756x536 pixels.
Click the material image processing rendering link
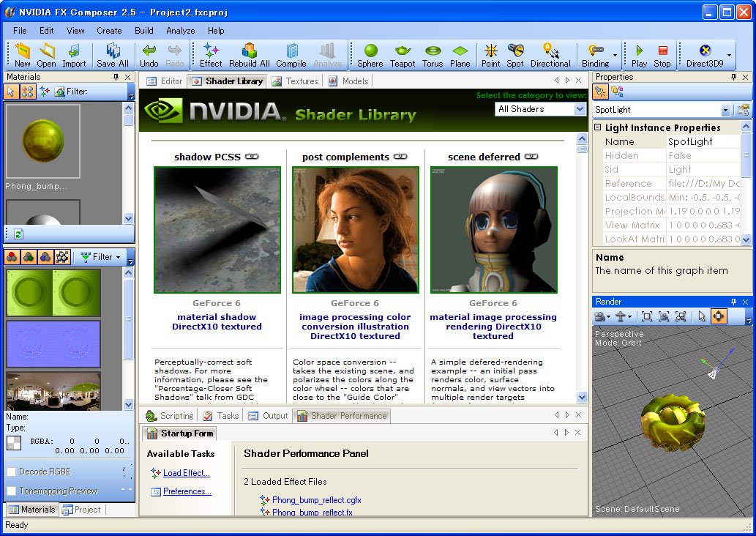tap(493, 327)
